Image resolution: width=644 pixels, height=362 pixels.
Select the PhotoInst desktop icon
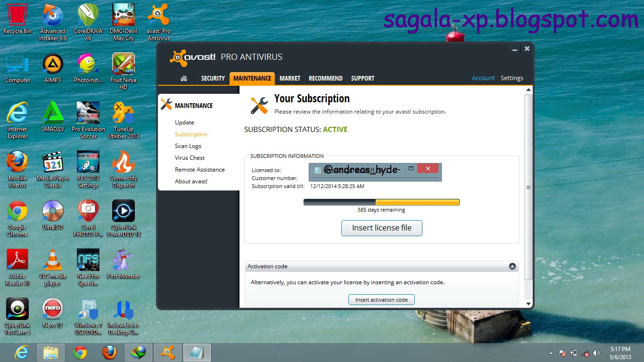click(88, 69)
